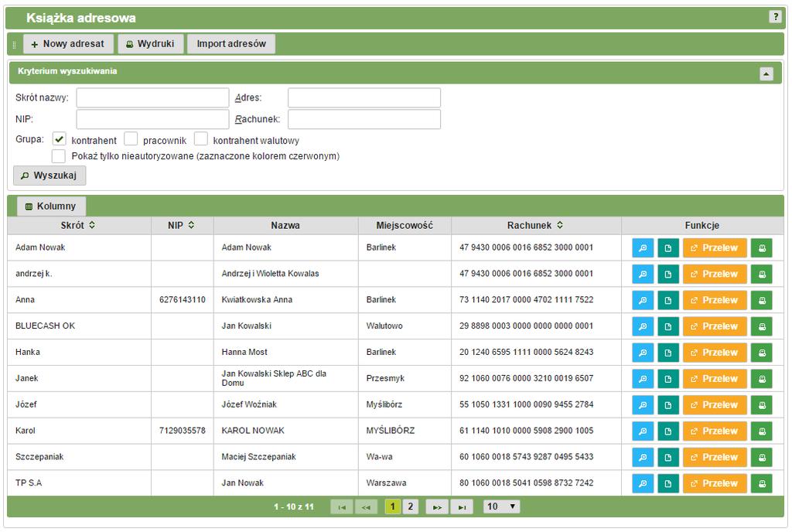View details icon for Adam Nowak row
Viewport: 792px width, 532px height.
(643, 248)
